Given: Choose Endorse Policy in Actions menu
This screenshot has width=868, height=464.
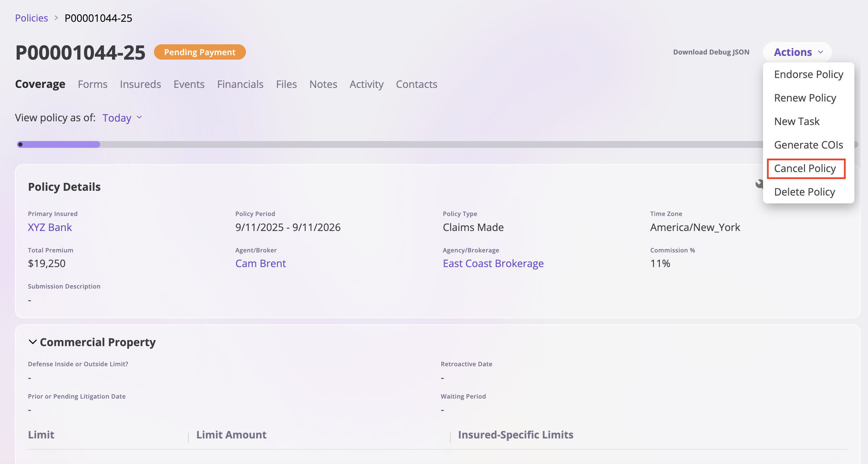Looking at the screenshot, I should (808, 74).
